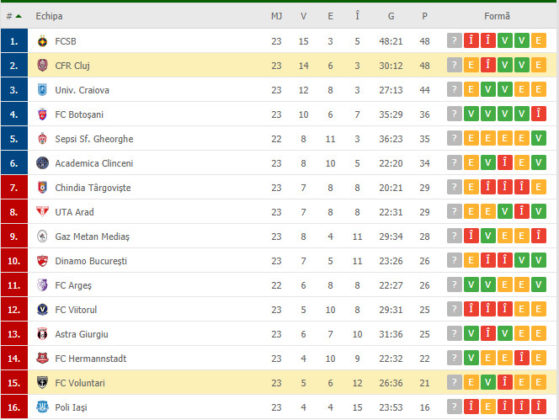
Task: Click FC Botoșani's red Î last-result box
Action: click(538, 114)
